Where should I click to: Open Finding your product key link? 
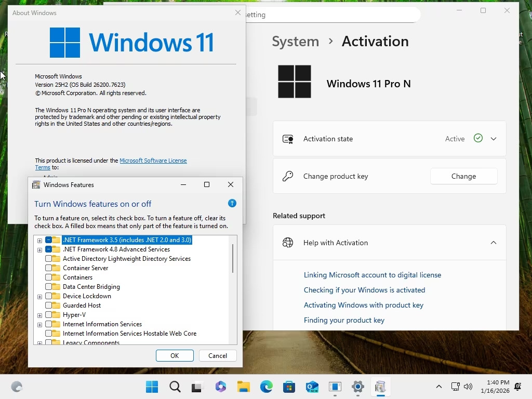[x=344, y=320]
